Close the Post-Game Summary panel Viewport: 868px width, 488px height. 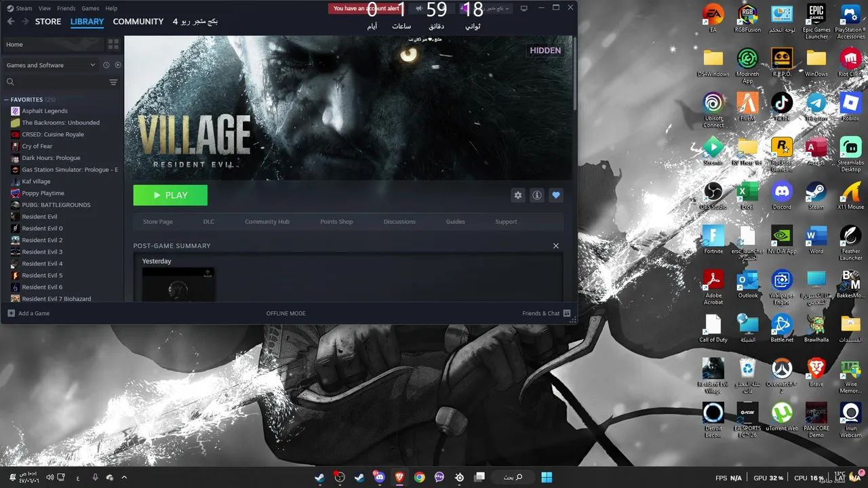[x=556, y=246]
